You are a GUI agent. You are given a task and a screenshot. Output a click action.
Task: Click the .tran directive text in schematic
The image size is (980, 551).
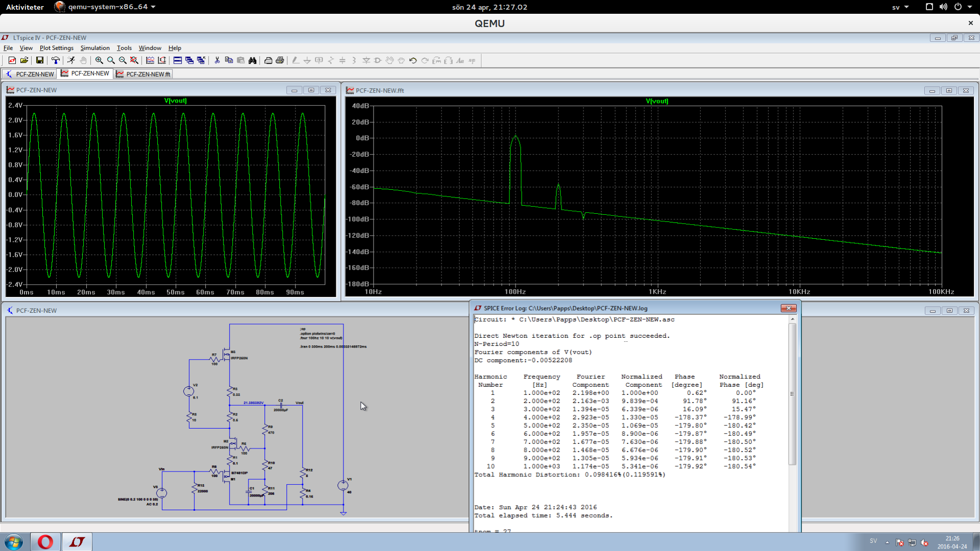pyautogui.click(x=333, y=346)
